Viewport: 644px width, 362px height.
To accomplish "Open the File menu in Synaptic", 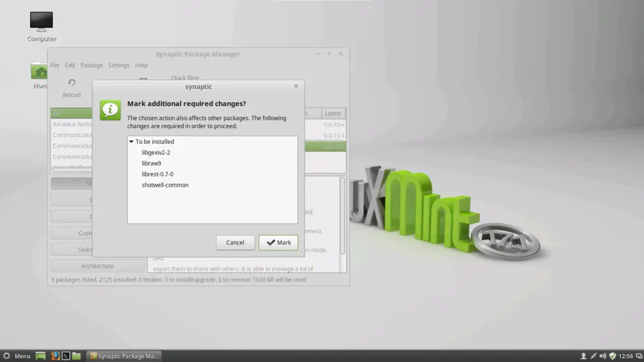I will pos(55,65).
